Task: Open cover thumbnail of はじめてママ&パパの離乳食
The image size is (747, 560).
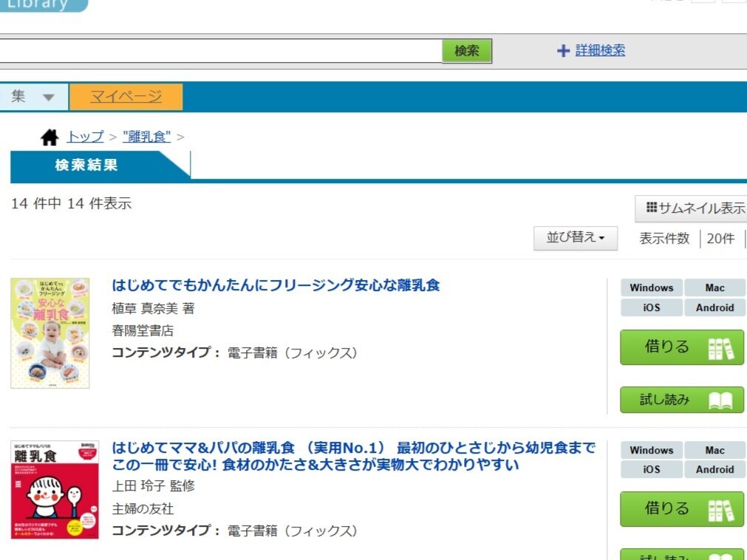Action: 55,490
